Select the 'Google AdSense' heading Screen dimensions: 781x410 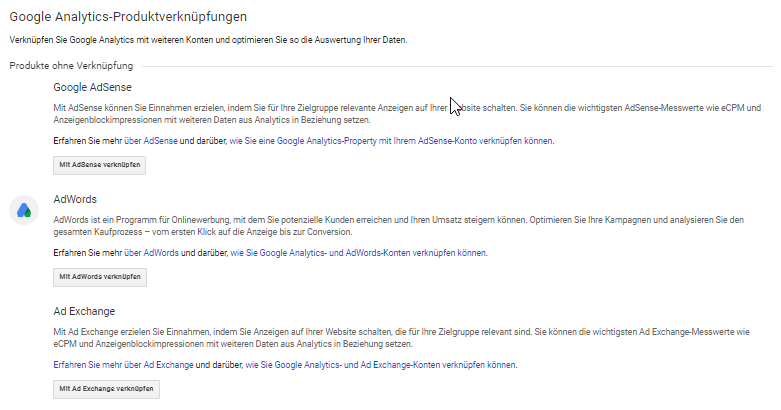pyautogui.click(x=93, y=87)
